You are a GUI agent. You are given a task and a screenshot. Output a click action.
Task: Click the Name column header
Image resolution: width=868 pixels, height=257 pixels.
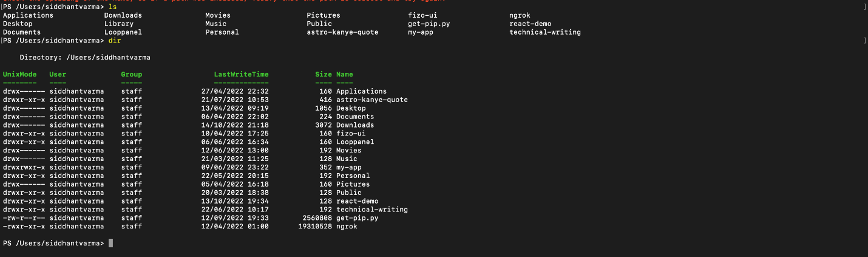pos(345,74)
